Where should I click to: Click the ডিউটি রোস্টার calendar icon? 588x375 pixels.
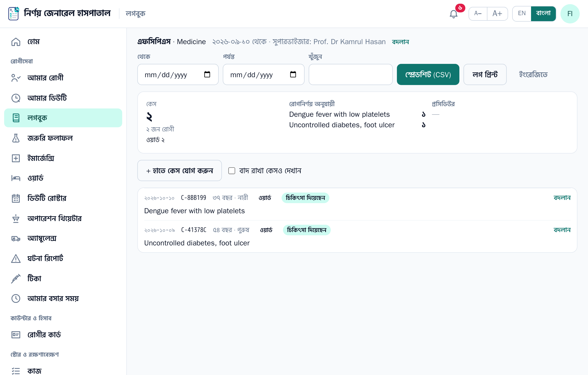point(16,198)
